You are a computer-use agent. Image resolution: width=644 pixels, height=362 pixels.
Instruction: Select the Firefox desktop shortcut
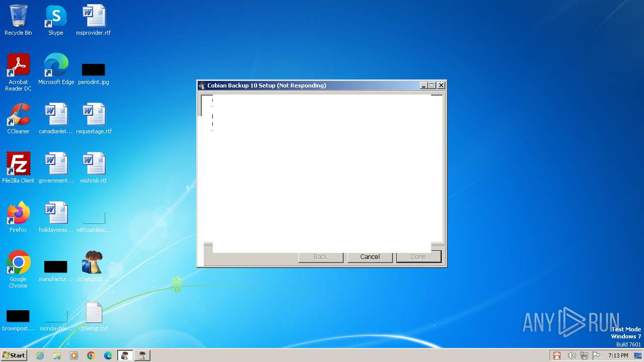(x=18, y=217)
